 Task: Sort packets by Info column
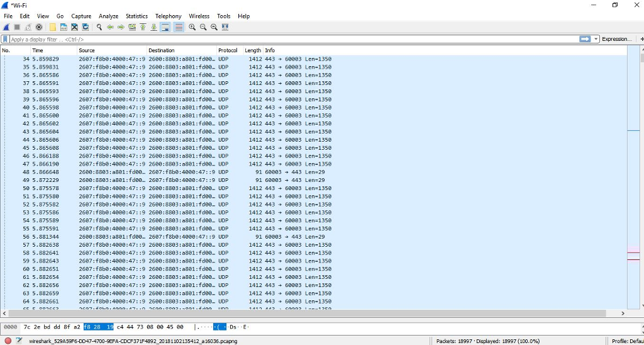pos(445,50)
